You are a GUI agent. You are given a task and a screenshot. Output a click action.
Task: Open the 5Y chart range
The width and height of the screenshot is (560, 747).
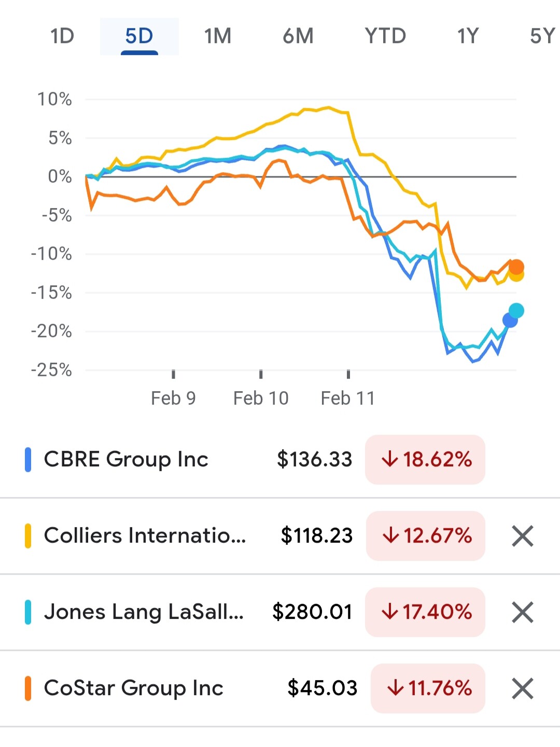point(542,36)
